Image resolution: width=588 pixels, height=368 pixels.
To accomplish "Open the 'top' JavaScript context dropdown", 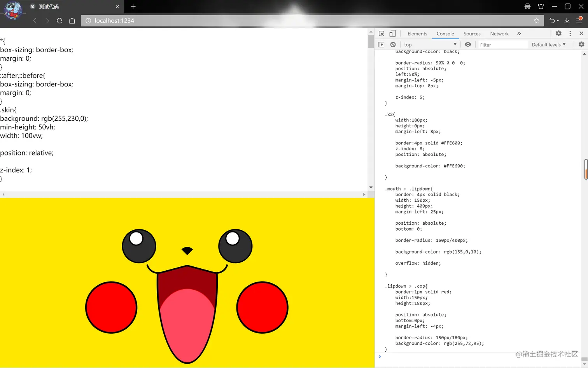I will [430, 45].
